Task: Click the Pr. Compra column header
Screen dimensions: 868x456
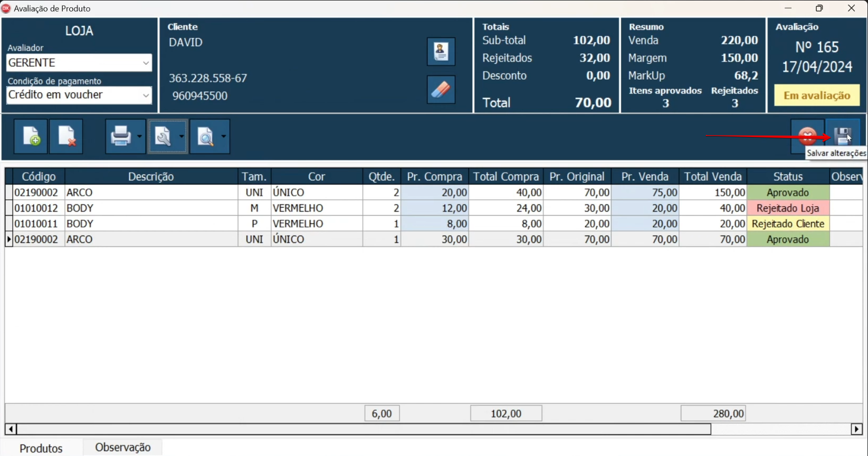Action: point(435,177)
